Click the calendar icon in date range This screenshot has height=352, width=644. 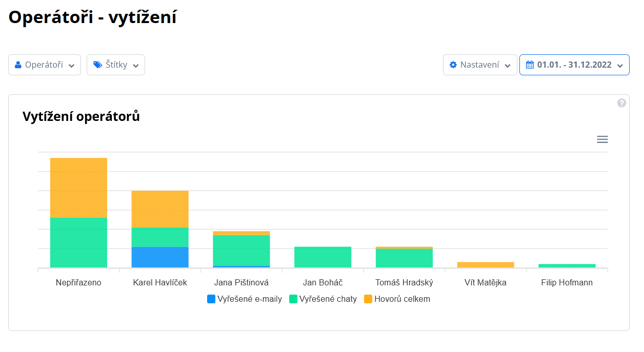pyautogui.click(x=530, y=65)
